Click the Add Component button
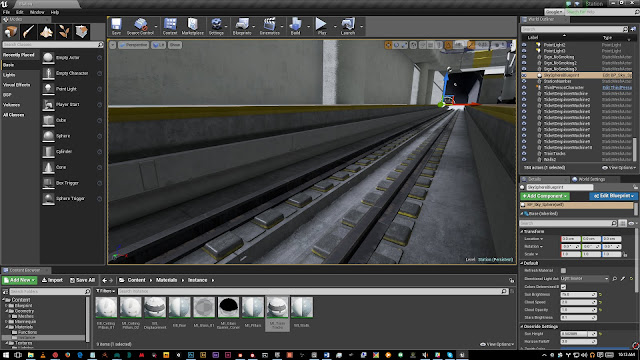Viewport: 640px width, 360px height. coord(545,196)
